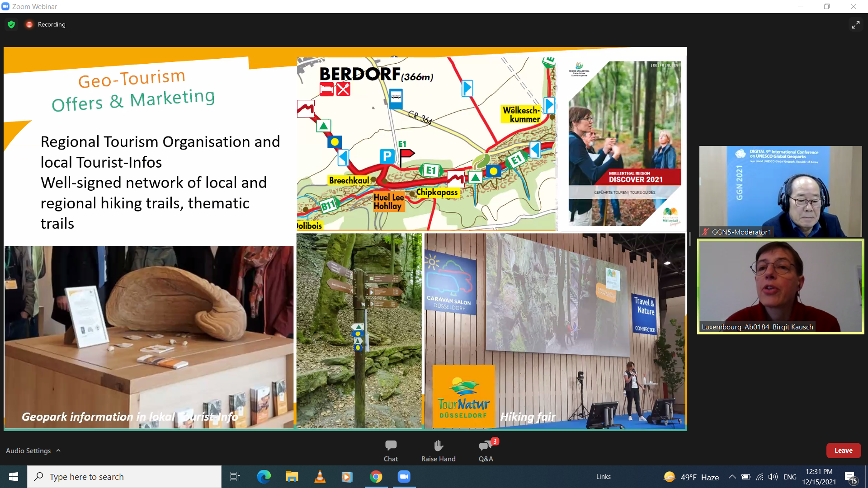Toggle Windows Task View

[x=235, y=477]
